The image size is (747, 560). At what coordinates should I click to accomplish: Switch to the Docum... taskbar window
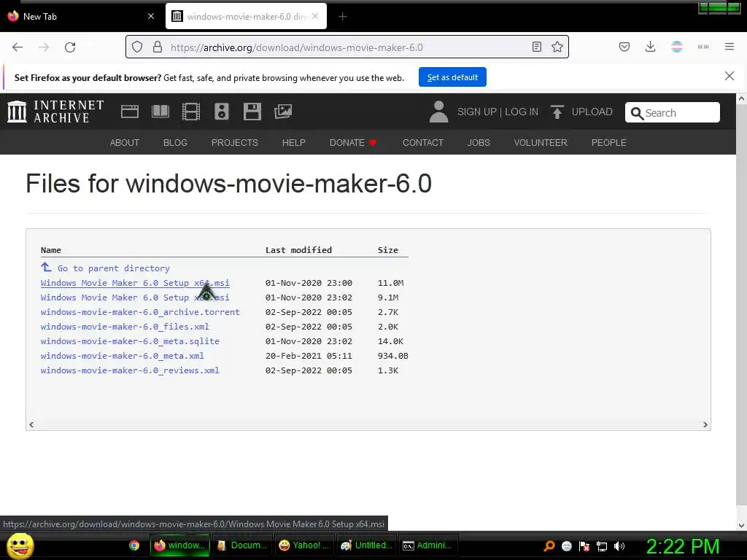(242, 545)
